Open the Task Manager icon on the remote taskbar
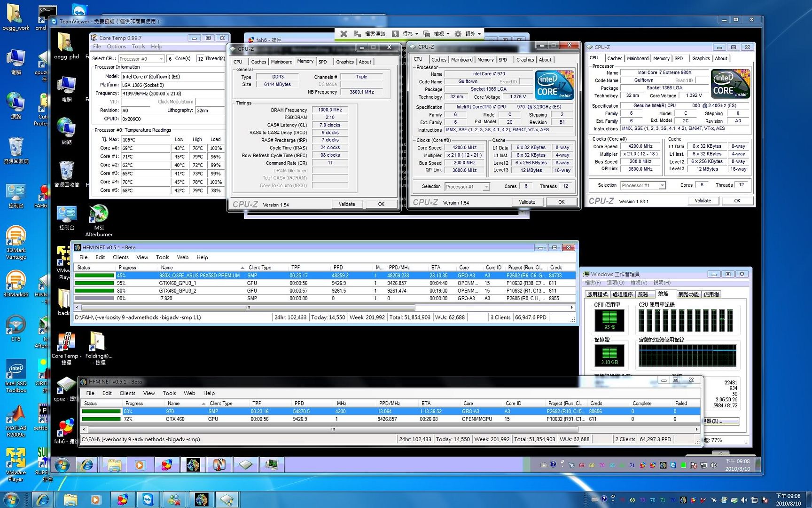Screen dimensions: 812x508 point(272,465)
